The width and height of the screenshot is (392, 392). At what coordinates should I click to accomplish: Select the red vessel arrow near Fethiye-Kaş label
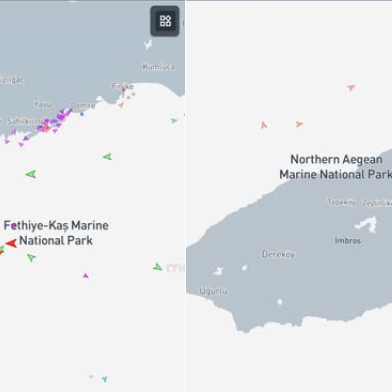[11, 243]
